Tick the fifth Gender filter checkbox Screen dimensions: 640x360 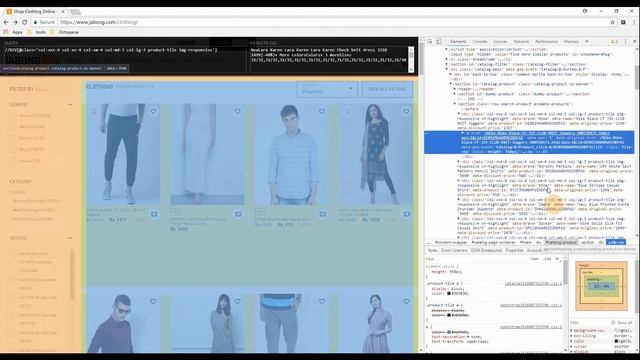click(x=13, y=161)
